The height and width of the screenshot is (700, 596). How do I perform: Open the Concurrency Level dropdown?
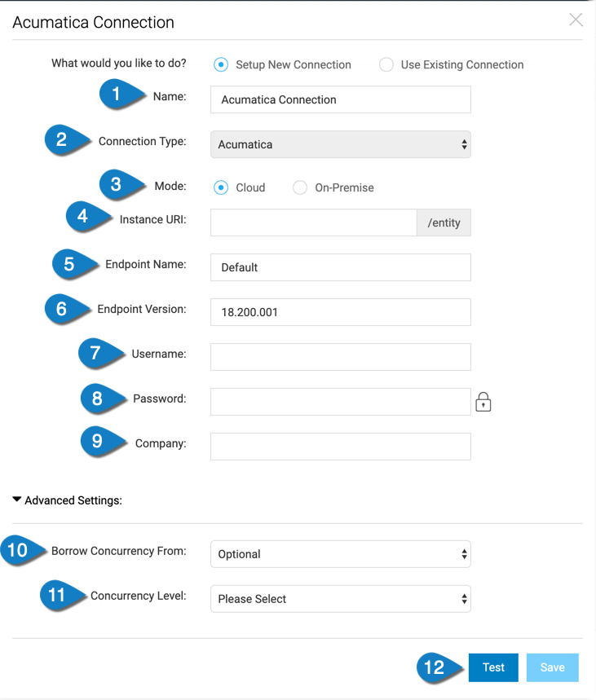(340, 598)
